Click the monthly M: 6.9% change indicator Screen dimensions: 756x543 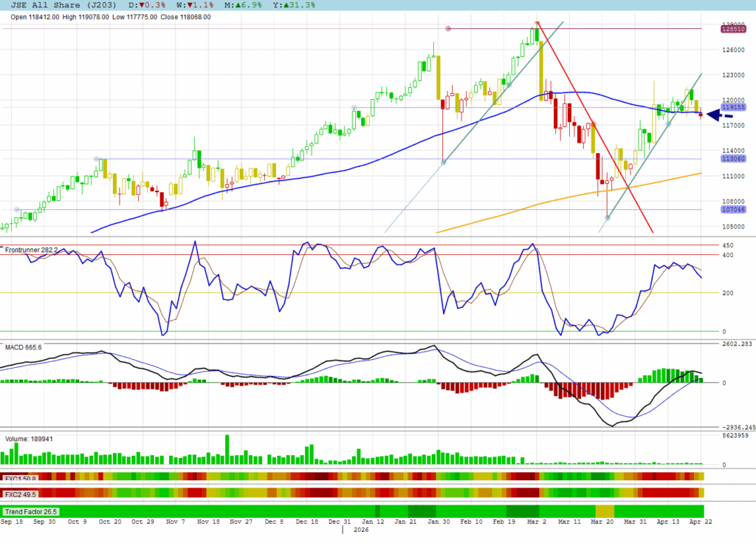(252, 5)
